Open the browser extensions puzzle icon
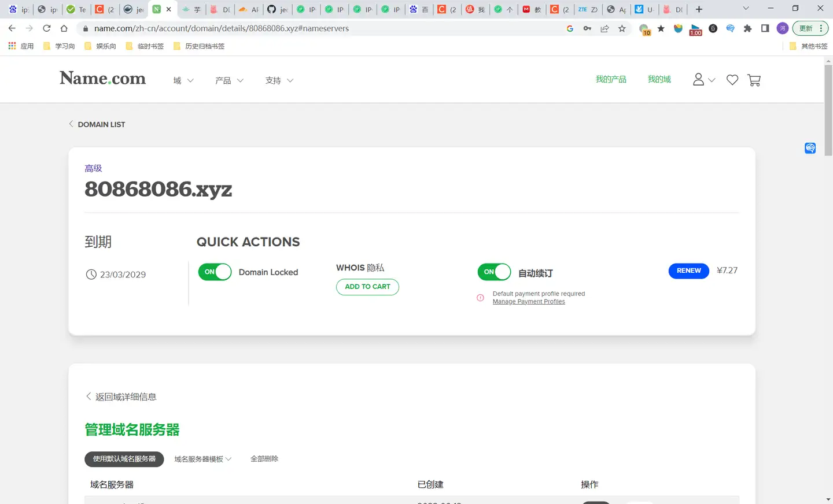 point(747,28)
